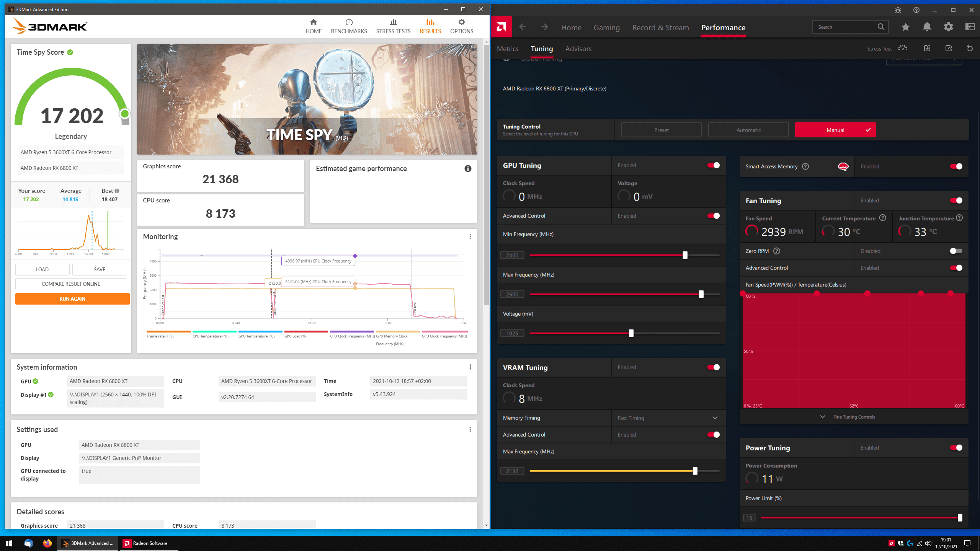980x551 pixels.
Task: Open 3DMark STRESS TESTS section
Action: (x=393, y=26)
